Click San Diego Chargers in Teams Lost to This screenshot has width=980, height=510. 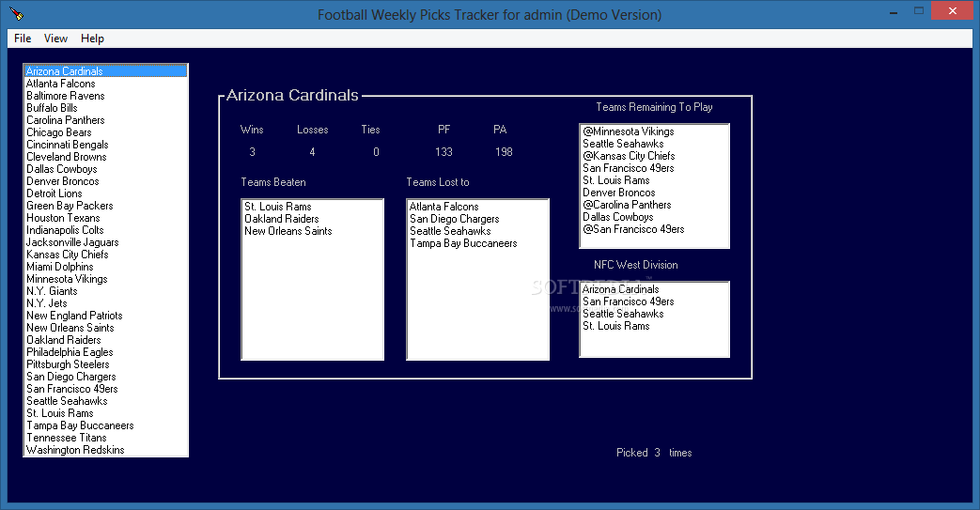point(477,219)
